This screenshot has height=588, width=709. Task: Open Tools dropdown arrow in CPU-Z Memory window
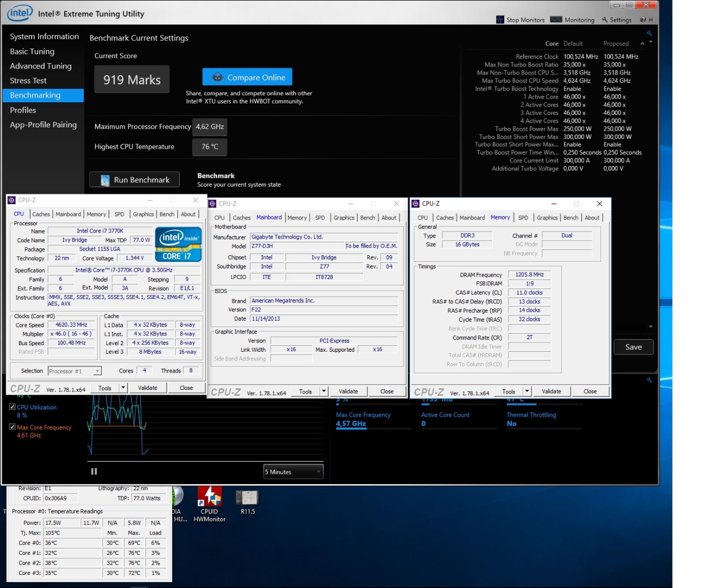527,391
